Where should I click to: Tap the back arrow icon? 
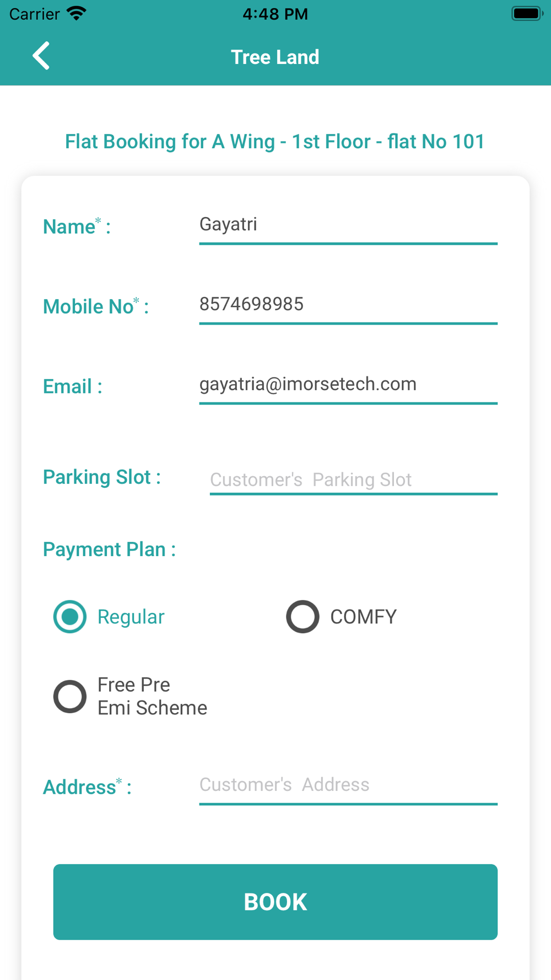point(41,56)
